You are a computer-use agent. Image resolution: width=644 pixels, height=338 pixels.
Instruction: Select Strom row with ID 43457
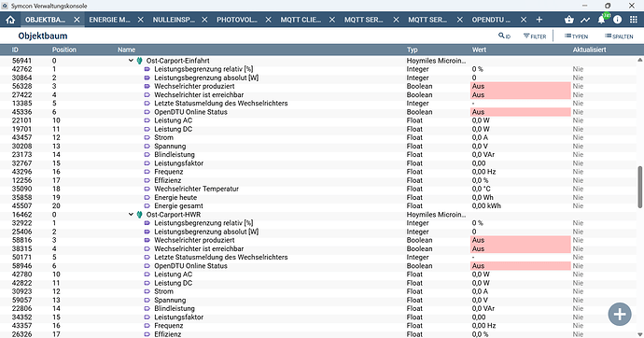(x=318, y=137)
